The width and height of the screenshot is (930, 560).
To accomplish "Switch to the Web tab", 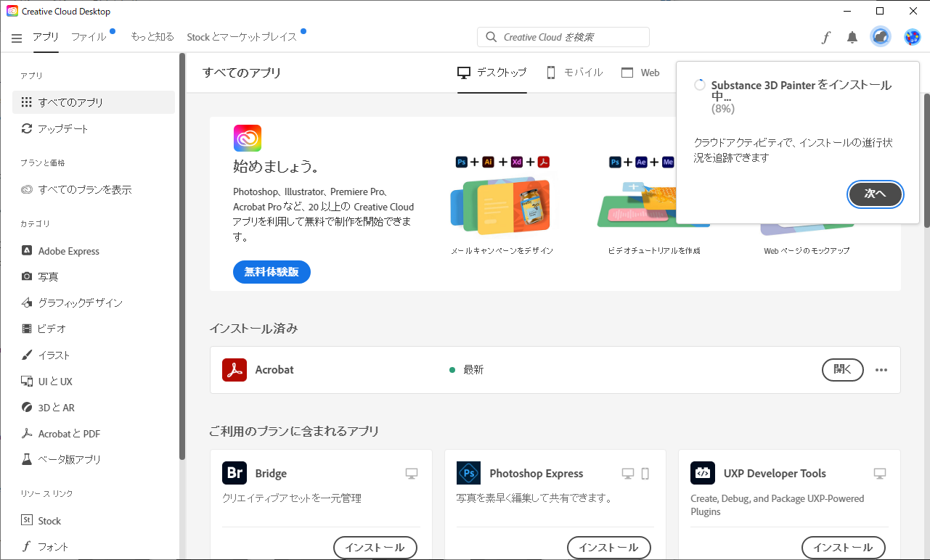I will (x=640, y=72).
